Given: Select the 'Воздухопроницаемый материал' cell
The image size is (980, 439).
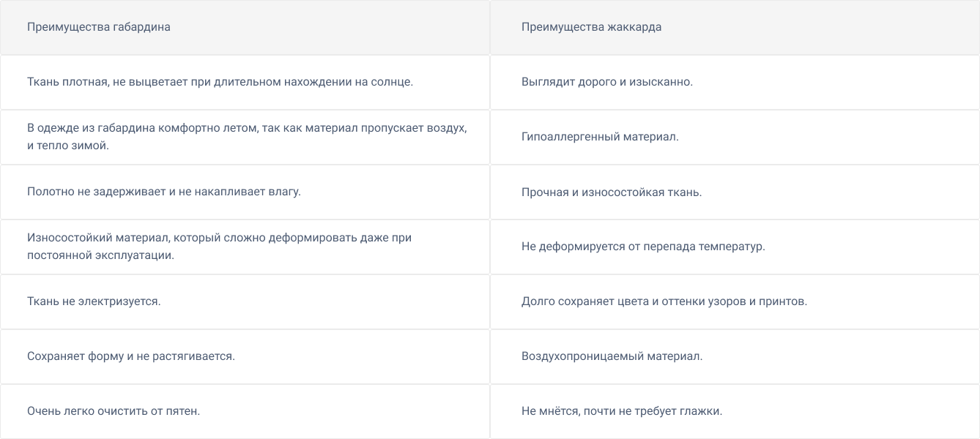Looking at the screenshot, I should click(x=612, y=356).
